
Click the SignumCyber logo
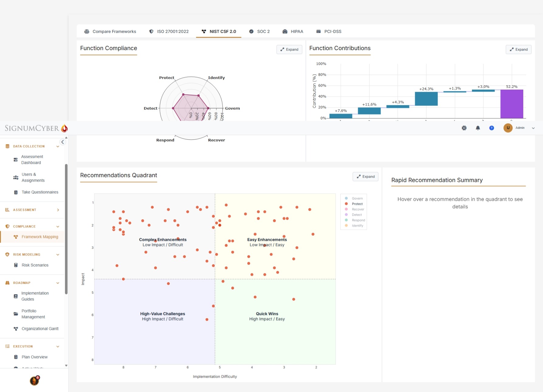pyautogui.click(x=36, y=128)
